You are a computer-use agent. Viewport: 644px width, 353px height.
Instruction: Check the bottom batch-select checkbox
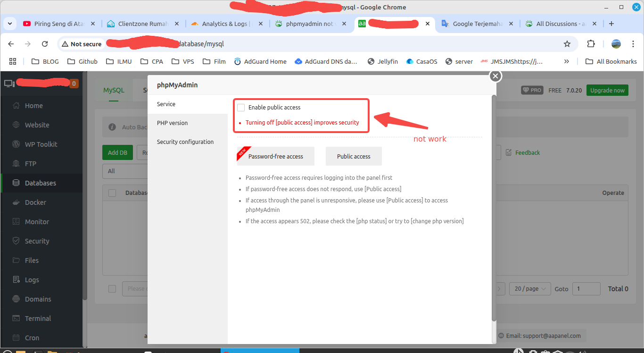(x=112, y=288)
